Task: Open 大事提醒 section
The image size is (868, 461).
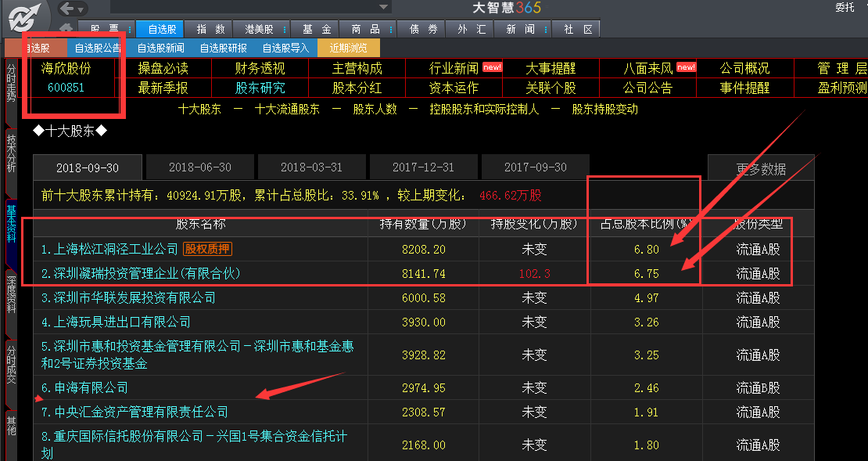Action: click(551, 68)
